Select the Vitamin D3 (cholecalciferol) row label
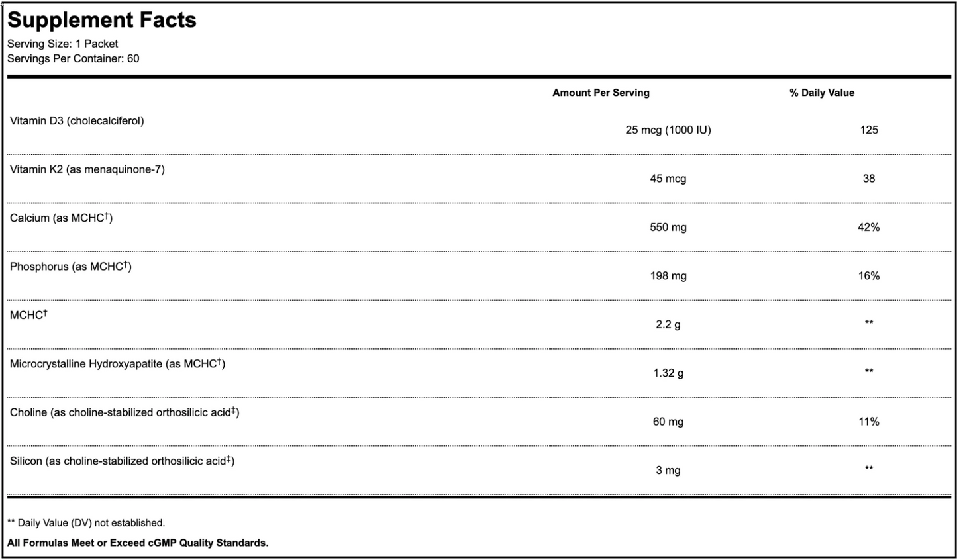Screen dimensions: 957x560 pyautogui.click(x=77, y=121)
